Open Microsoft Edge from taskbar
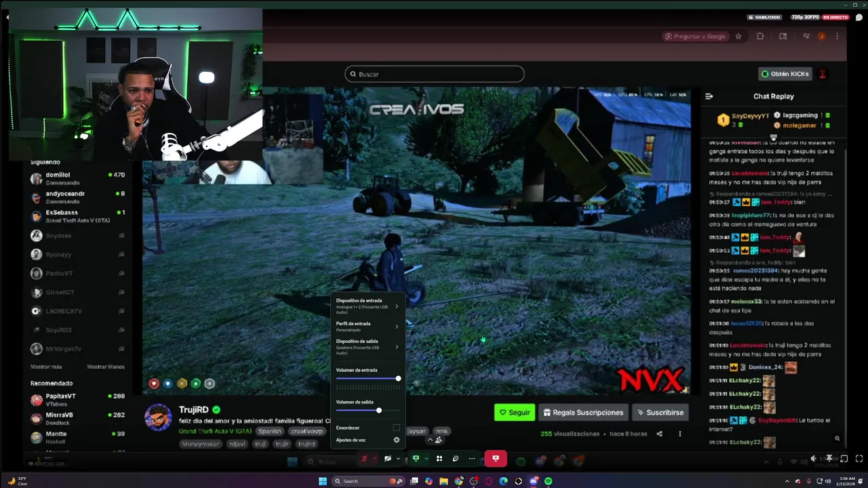 (503, 481)
